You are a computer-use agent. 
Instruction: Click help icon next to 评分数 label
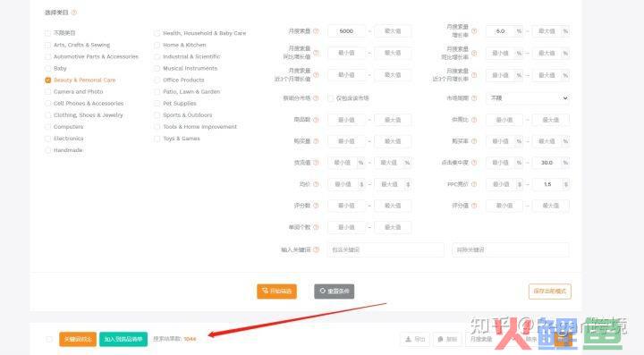pos(316,206)
